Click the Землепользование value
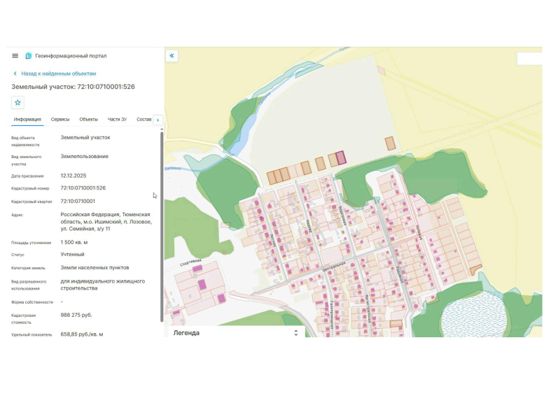 click(84, 156)
